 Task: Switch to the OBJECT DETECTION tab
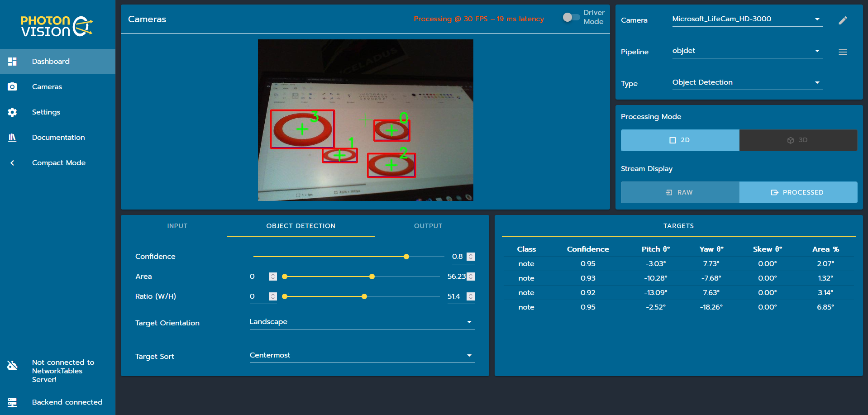(x=300, y=226)
